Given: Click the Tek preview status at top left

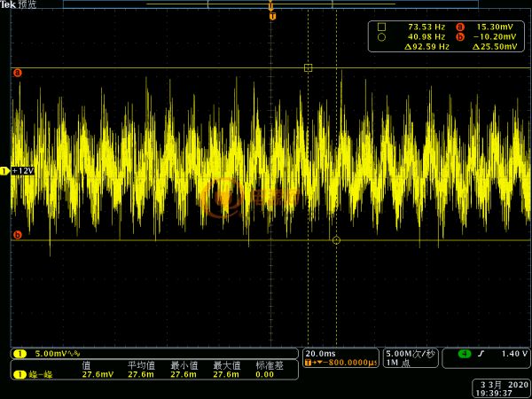Looking at the screenshot, I should coord(18,4).
